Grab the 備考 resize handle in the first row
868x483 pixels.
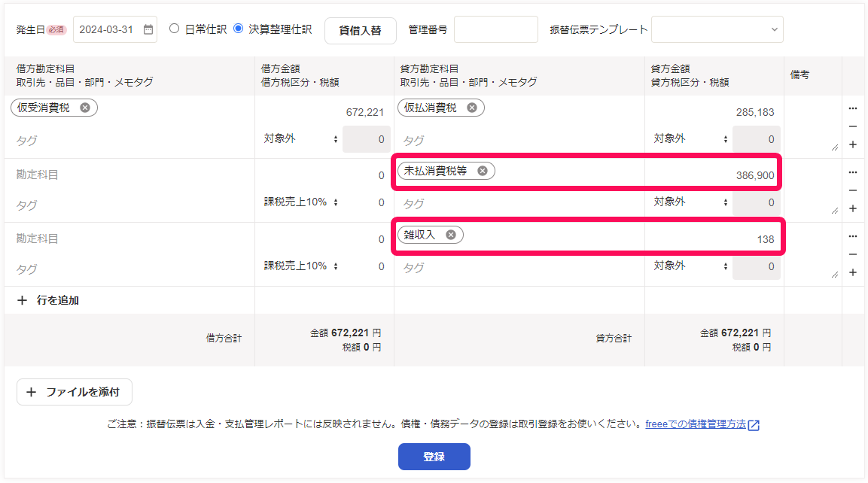point(834,147)
